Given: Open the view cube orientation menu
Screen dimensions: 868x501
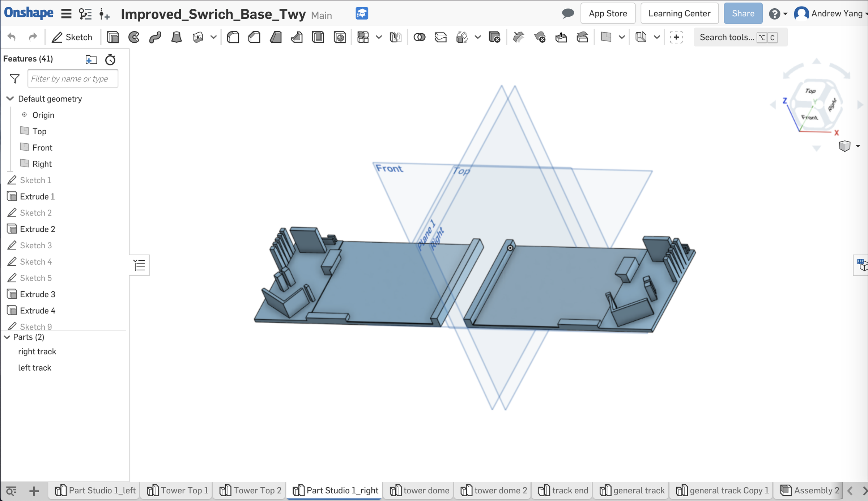Looking at the screenshot, I should pyautogui.click(x=858, y=146).
